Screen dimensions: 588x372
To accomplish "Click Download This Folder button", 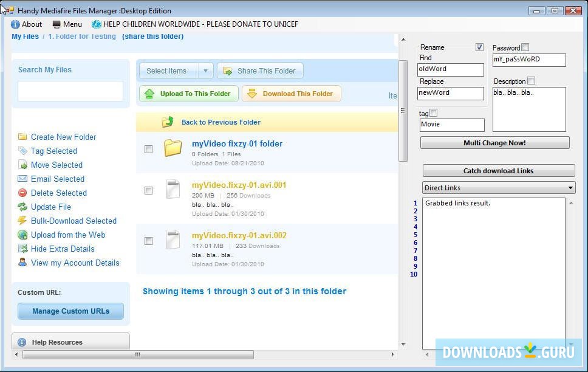I will pos(292,94).
